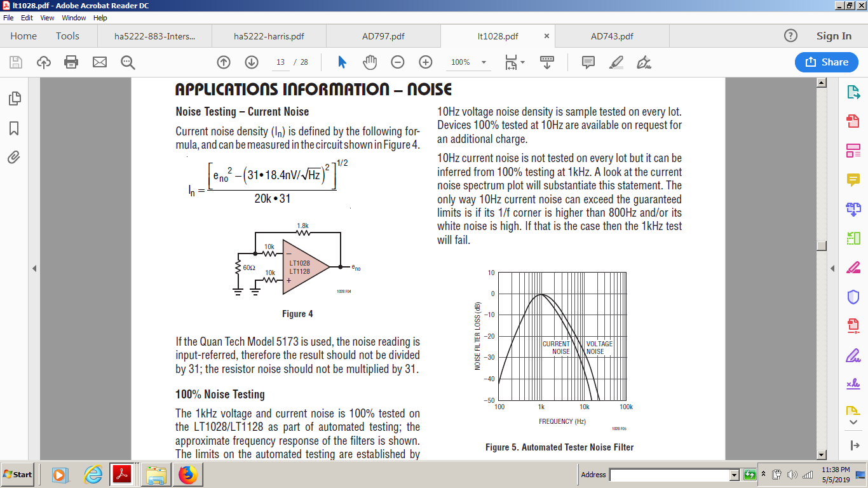Image resolution: width=868 pixels, height=488 pixels.
Task: Show attachments paperclip panel
Action: coord(14,158)
